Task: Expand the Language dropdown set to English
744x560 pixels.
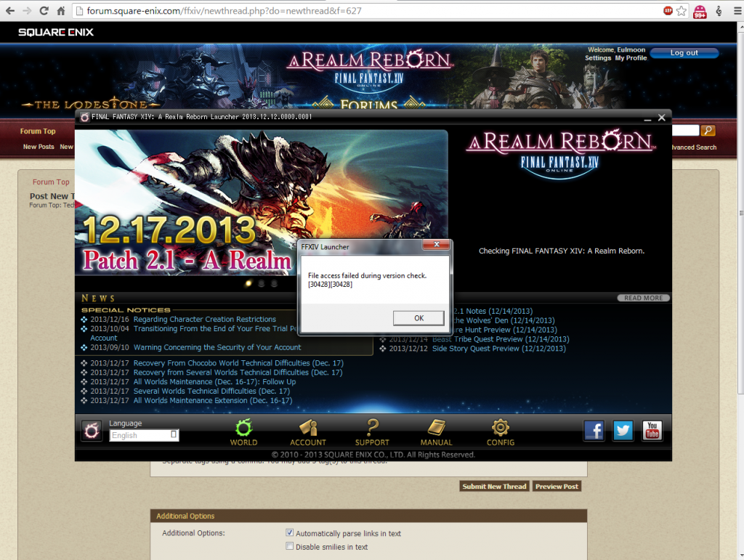Action: tap(145, 435)
